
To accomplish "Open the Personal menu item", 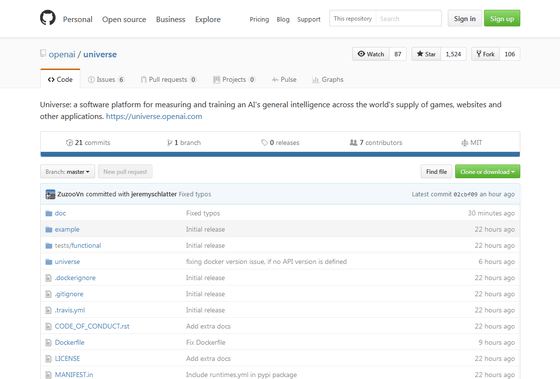I will (78, 19).
